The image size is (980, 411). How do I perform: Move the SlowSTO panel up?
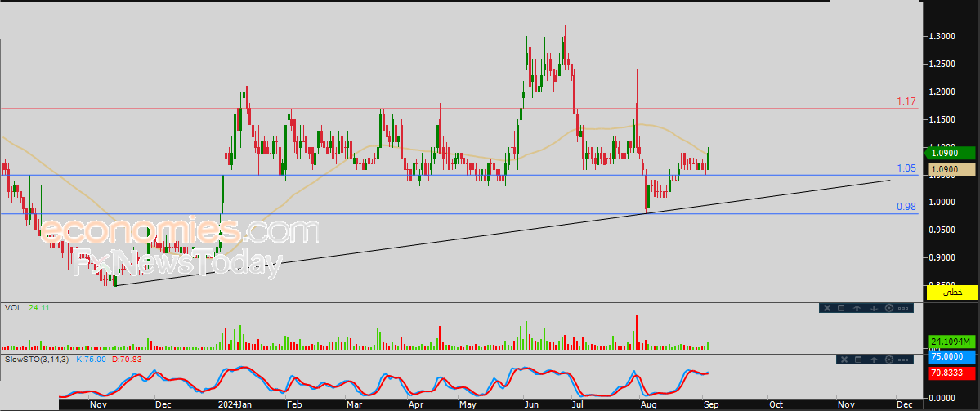pyautogui.click(x=874, y=360)
